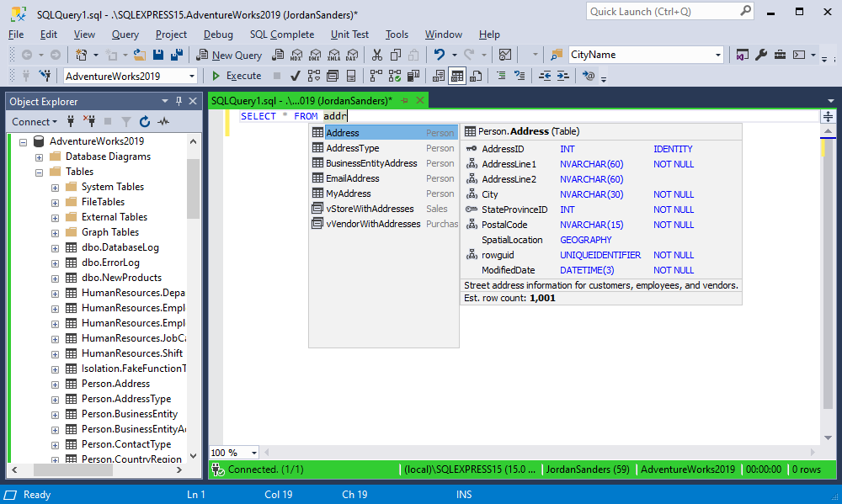Open Properties with the wrench icon
Viewport: 842px width, 504px height.
tap(761, 55)
